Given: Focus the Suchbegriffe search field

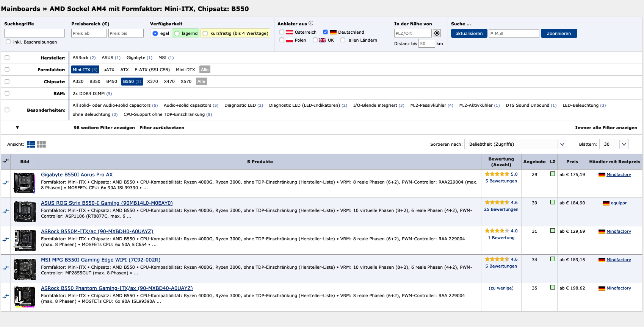Looking at the screenshot, I should [x=34, y=33].
